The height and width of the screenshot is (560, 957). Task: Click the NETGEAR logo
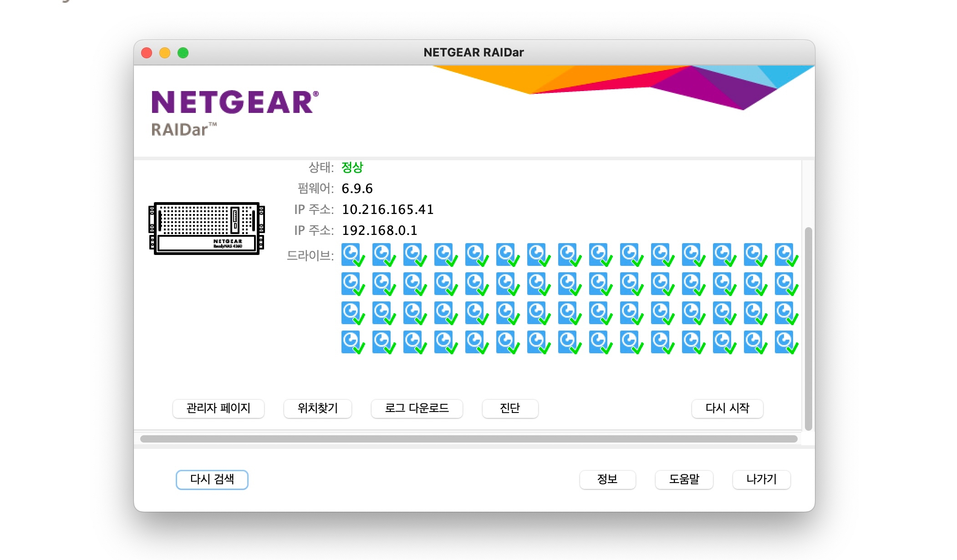235,102
